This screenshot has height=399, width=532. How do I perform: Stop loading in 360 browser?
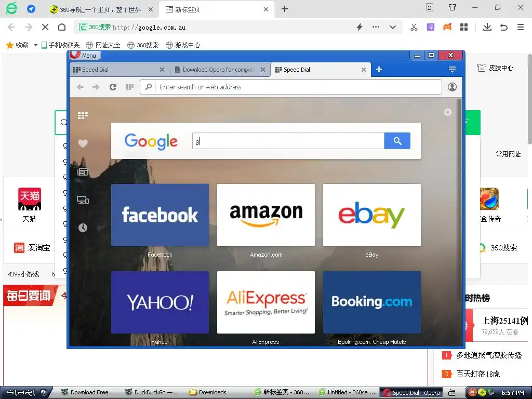point(45,27)
